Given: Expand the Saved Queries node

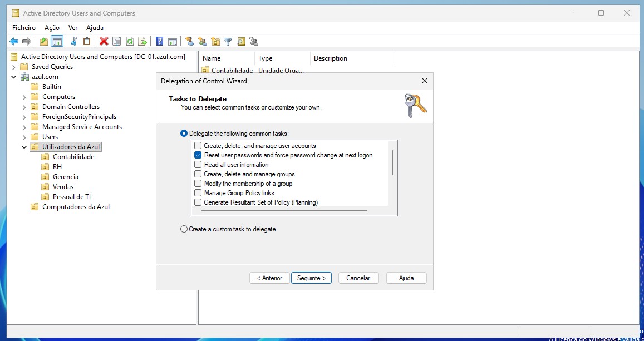Looking at the screenshot, I should point(13,67).
